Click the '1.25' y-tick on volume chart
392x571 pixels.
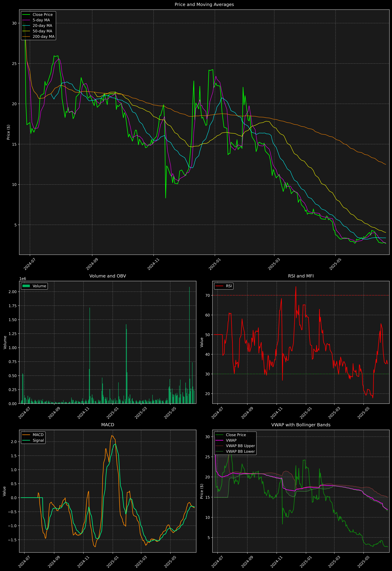13,334
